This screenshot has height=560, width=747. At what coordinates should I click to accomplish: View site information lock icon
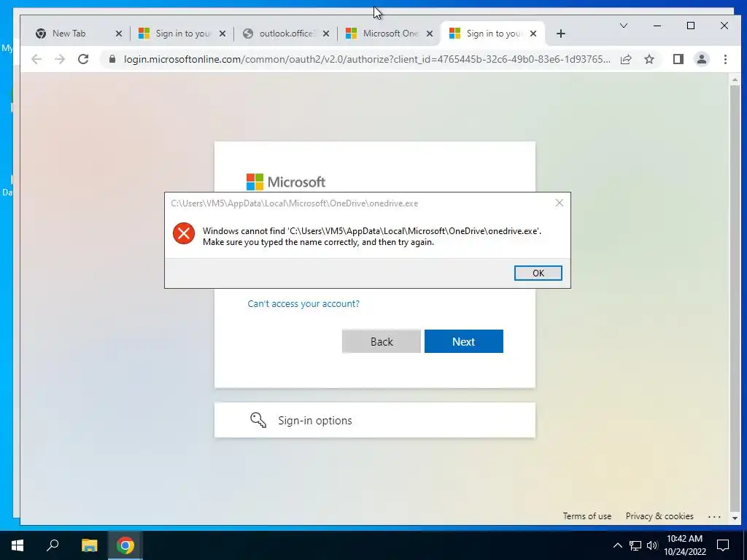(x=112, y=59)
